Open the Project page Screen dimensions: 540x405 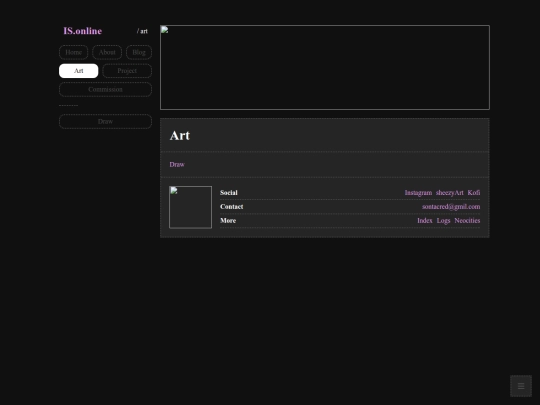point(127,71)
